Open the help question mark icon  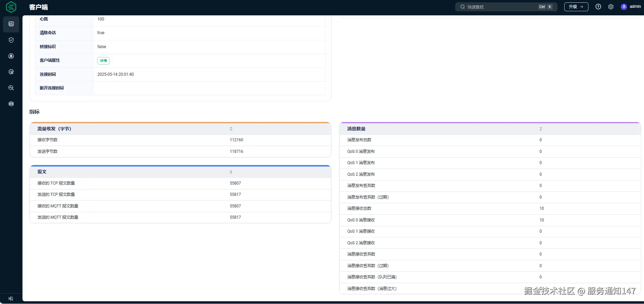tap(598, 7)
